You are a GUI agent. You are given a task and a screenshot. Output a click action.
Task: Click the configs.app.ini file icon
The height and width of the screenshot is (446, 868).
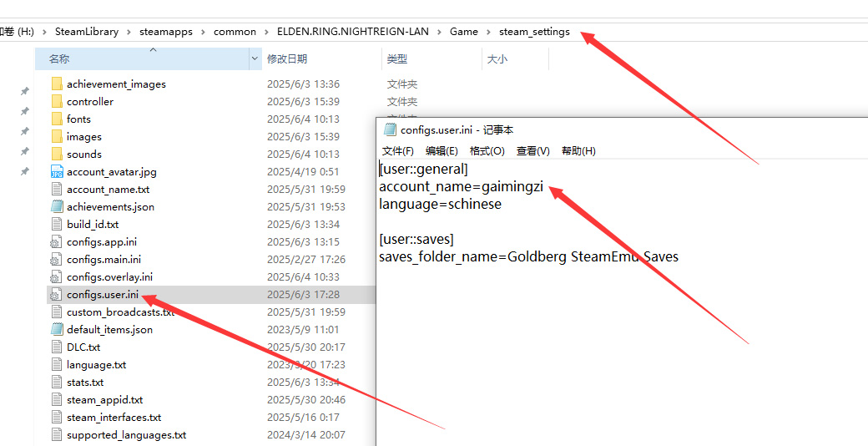(x=57, y=241)
